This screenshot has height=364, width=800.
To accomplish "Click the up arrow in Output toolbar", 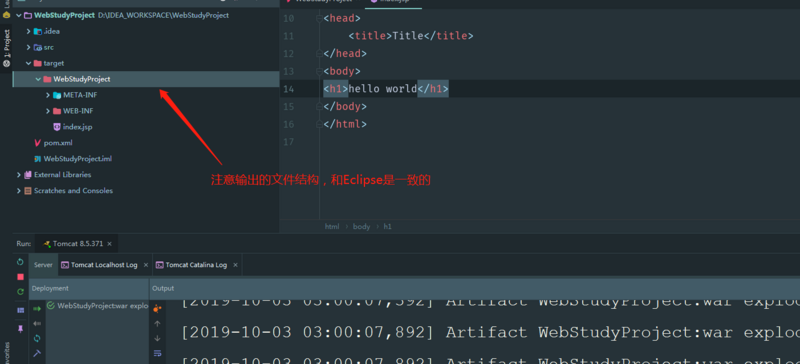I will pyautogui.click(x=157, y=323).
